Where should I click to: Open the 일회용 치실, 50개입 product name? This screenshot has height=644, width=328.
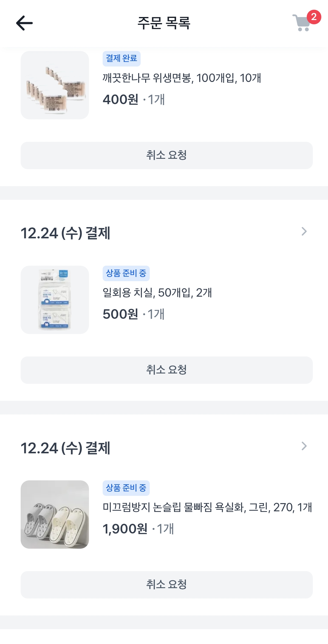tap(157, 293)
